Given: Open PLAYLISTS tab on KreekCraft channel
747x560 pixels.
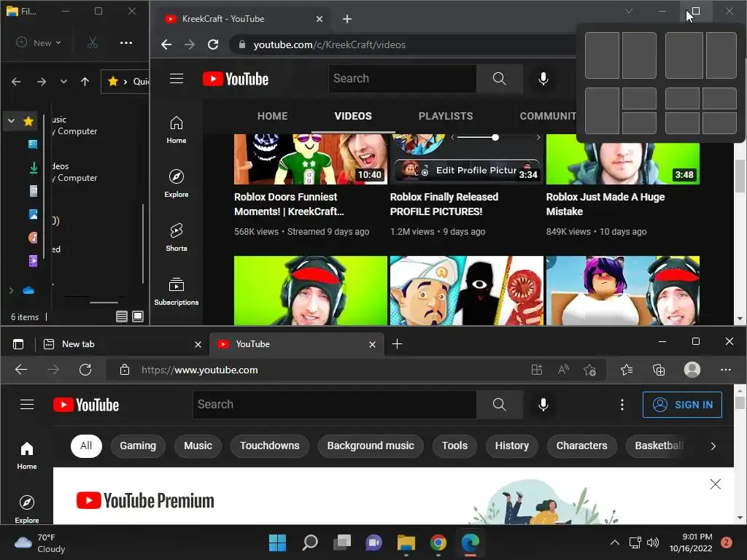Looking at the screenshot, I should point(446,116).
